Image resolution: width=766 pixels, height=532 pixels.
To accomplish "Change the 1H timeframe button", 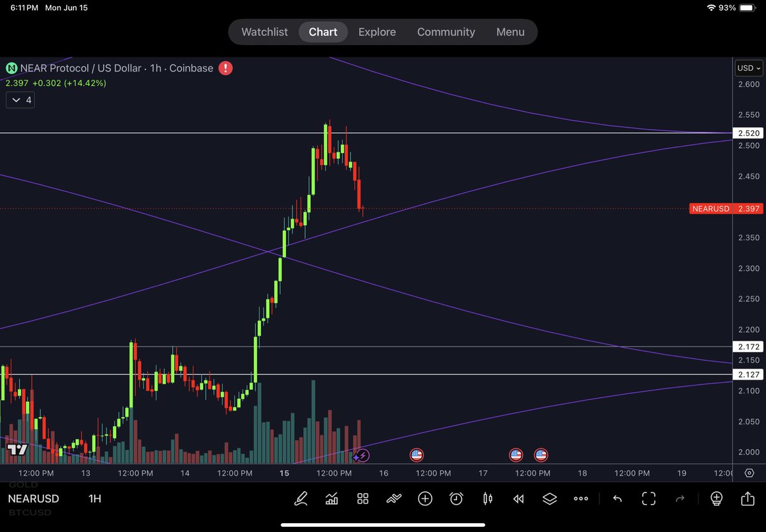I will pos(94,499).
